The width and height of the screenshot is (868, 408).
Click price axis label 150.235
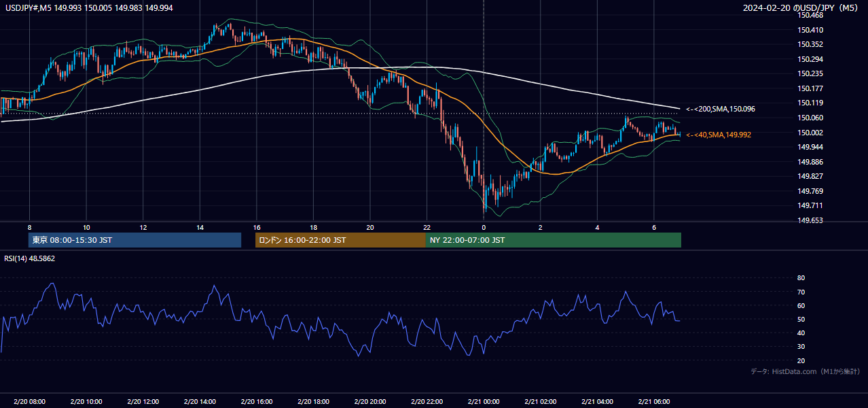pos(810,73)
